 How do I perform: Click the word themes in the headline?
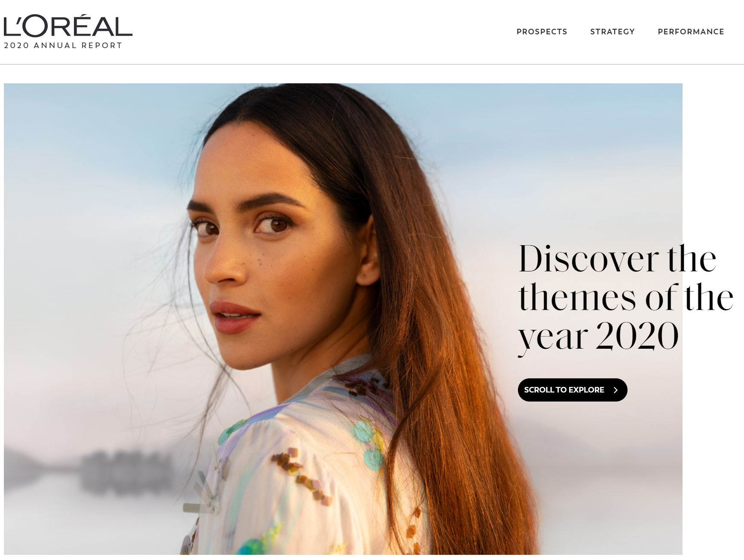[x=577, y=297]
